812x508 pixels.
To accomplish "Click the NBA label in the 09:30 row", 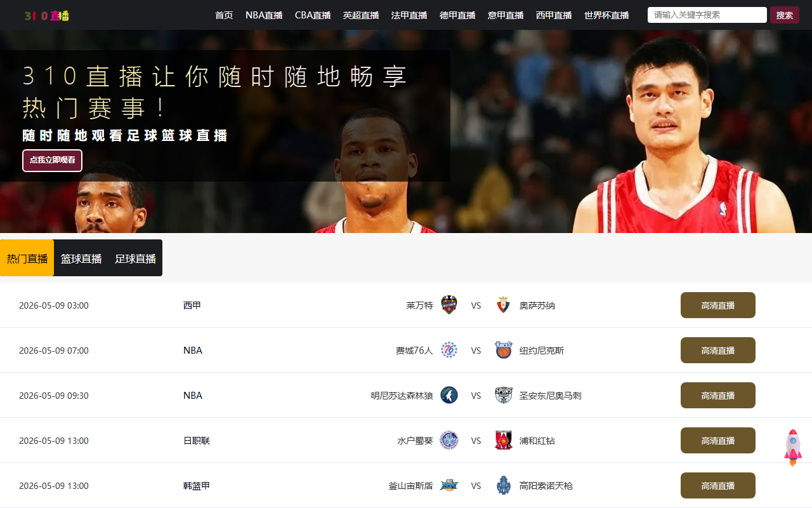I will [193, 396].
